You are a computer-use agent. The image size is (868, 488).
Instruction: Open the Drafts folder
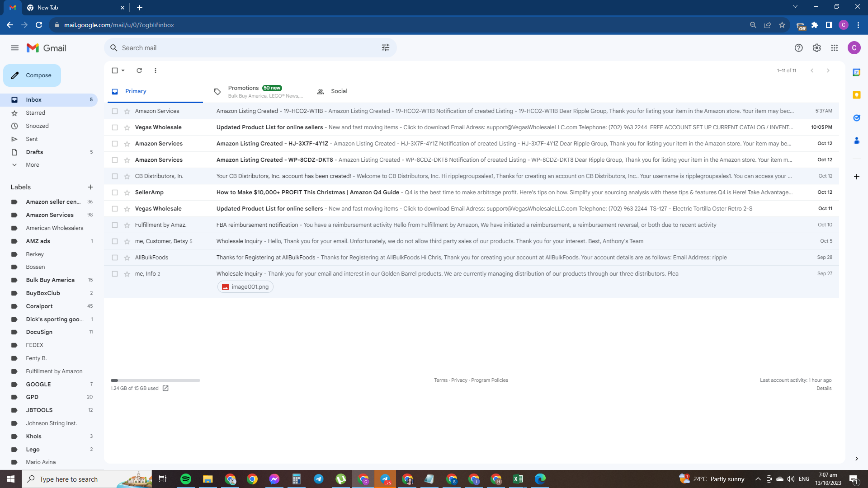point(34,152)
